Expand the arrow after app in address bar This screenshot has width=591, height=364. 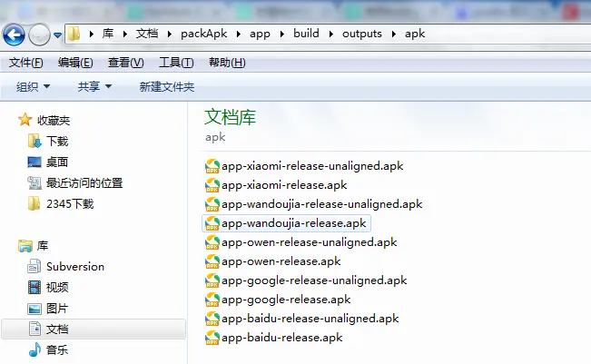[281, 34]
